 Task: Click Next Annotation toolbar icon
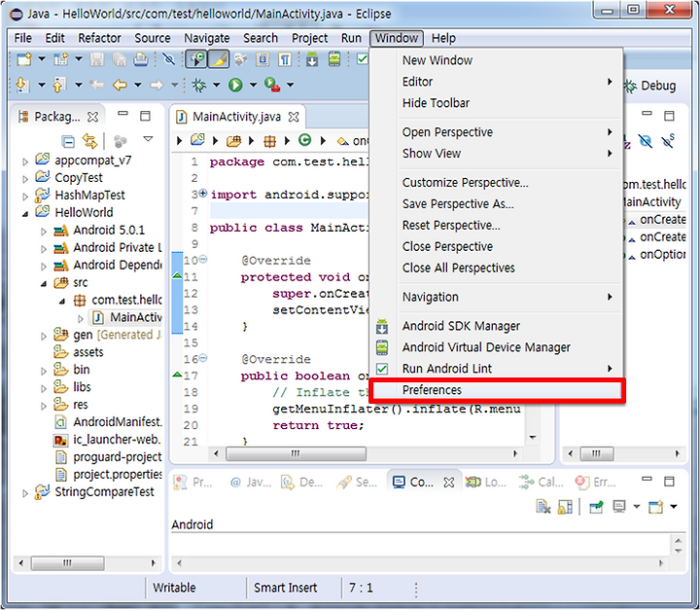[22, 85]
